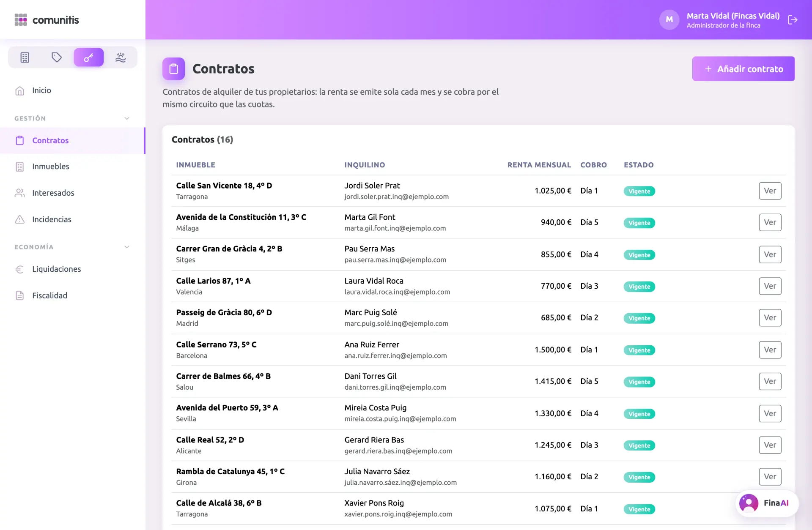
Task: Open the price tag module icon
Action: tap(57, 57)
